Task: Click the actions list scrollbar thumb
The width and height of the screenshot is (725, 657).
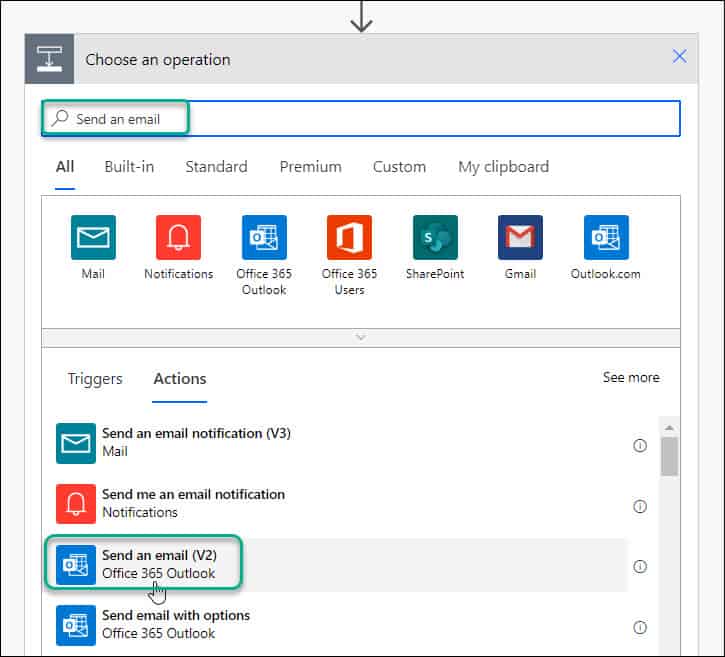Action: [x=669, y=456]
